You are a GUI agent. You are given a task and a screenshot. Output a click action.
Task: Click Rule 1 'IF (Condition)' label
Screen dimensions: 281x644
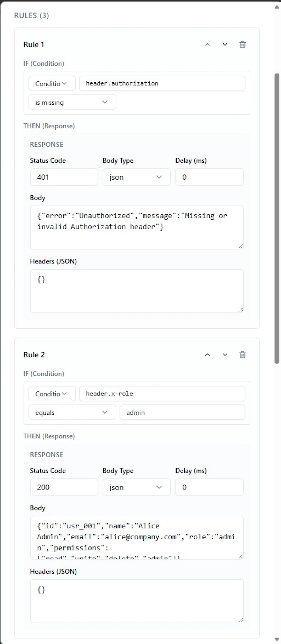[x=44, y=63]
